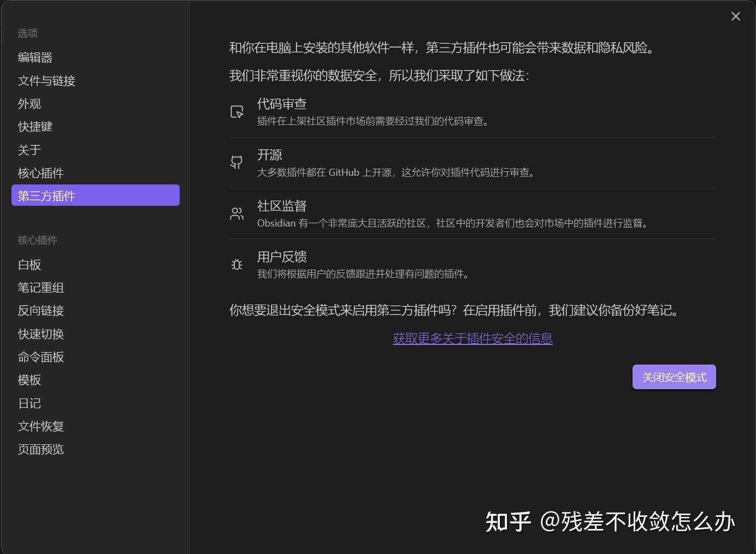
Task: Click the 我们非常重视你的数据安全 sentence
Action: pos(380,75)
